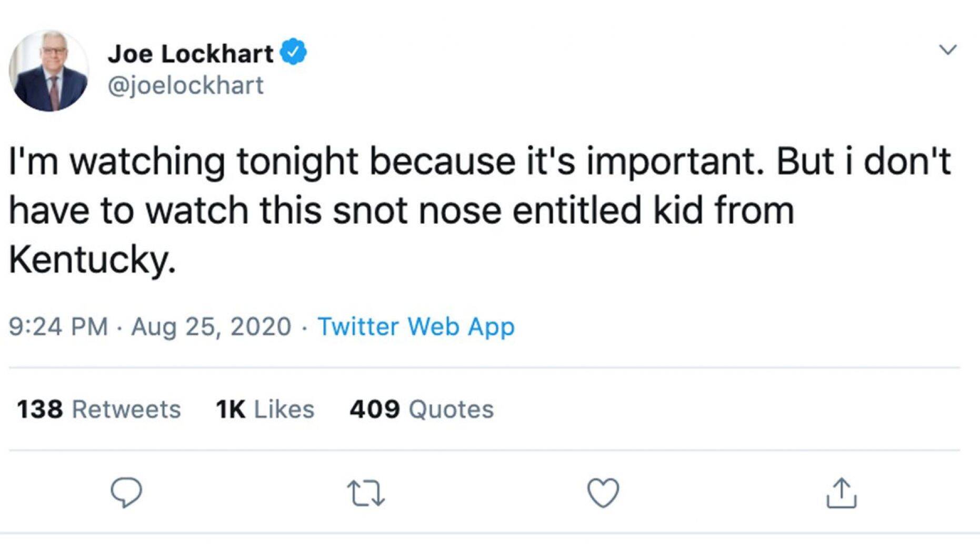Open the tweet options chevron menu
Screen dimensions: 980x552
pyautogui.click(x=948, y=50)
